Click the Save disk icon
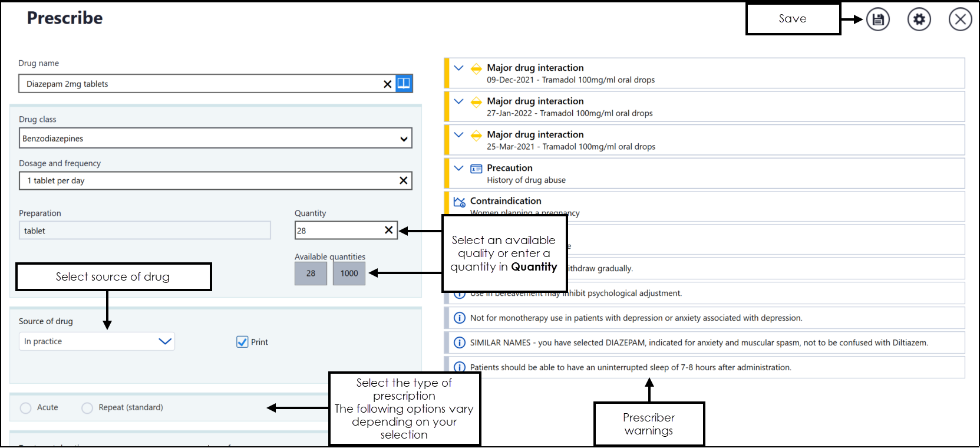Screen dimensions: 980x448 (877, 19)
